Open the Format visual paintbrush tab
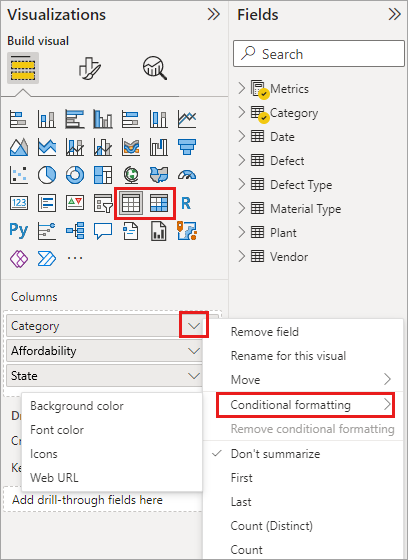Image resolution: width=408 pixels, height=560 pixels. coord(89,68)
